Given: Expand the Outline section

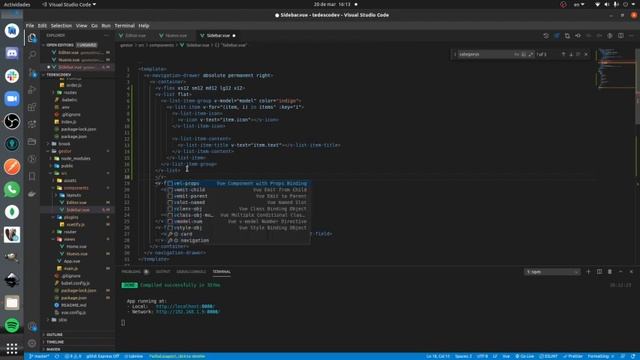Looking at the screenshot, I should [55, 335].
